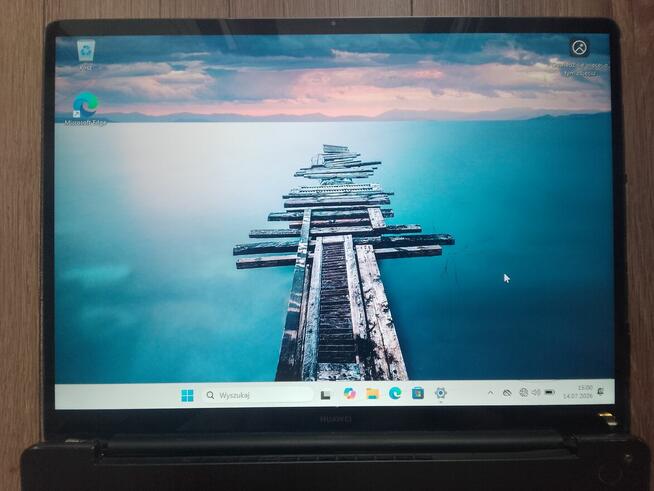Open the clock and date flyout
Viewport: 654px width, 491px height.
[x=578, y=392]
